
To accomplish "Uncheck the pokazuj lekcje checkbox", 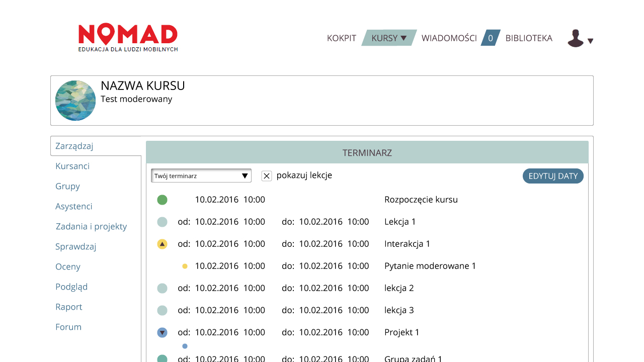I will 267,176.
